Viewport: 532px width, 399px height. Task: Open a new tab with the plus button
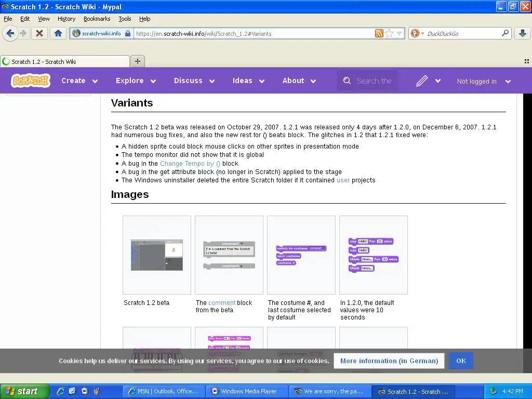tap(137, 61)
